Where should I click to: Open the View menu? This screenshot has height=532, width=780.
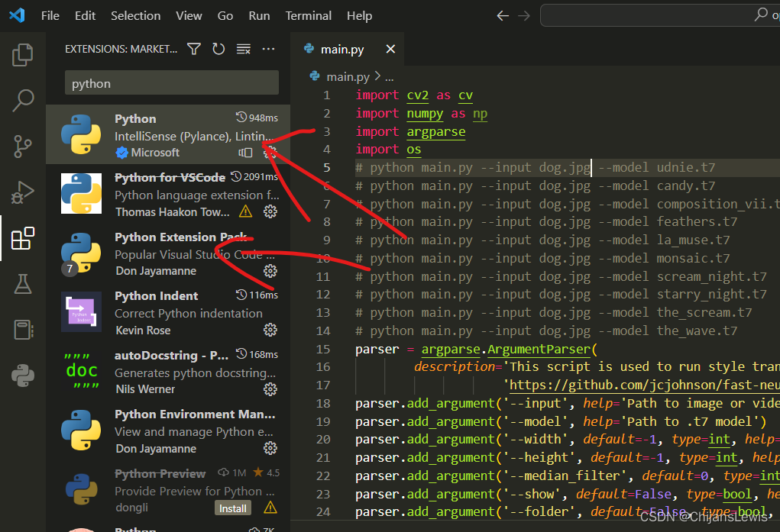click(x=189, y=16)
